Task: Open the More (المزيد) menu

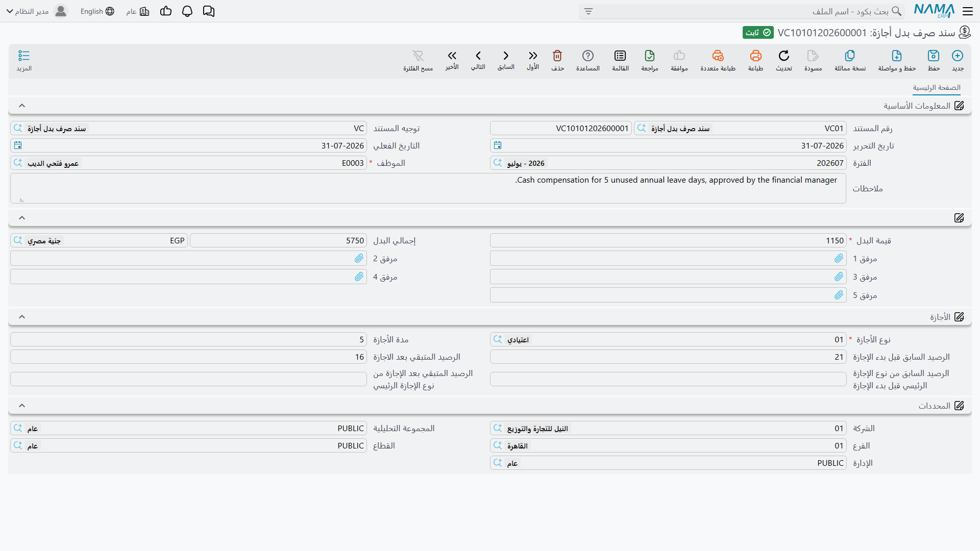Action: (24, 60)
